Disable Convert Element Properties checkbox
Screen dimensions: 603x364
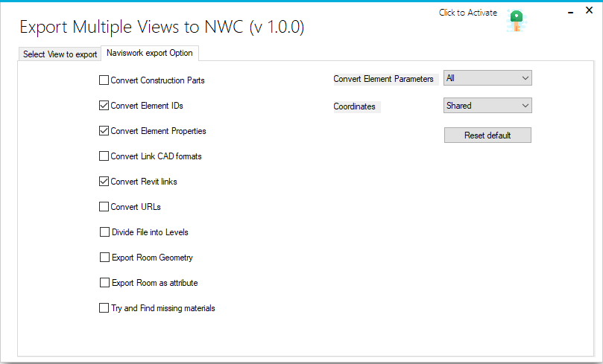(x=104, y=131)
